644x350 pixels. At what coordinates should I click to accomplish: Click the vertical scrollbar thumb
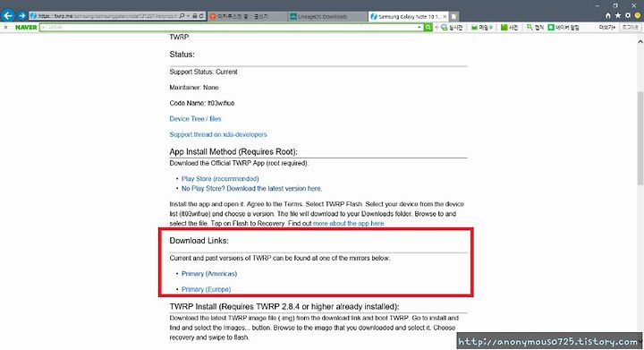click(x=640, y=139)
